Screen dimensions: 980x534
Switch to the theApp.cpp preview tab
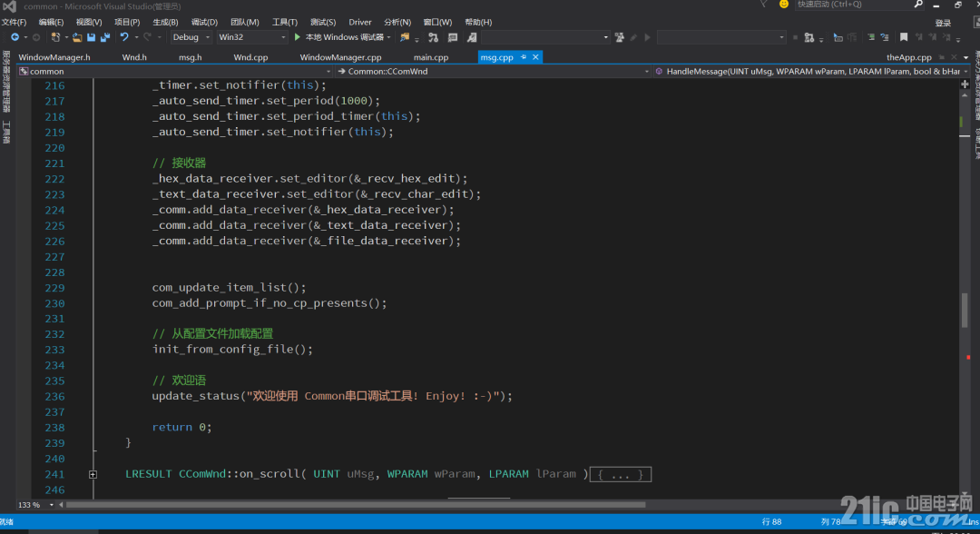tap(908, 57)
